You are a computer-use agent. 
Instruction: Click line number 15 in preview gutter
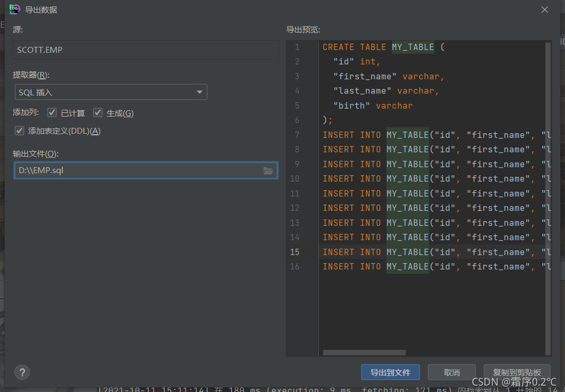295,252
